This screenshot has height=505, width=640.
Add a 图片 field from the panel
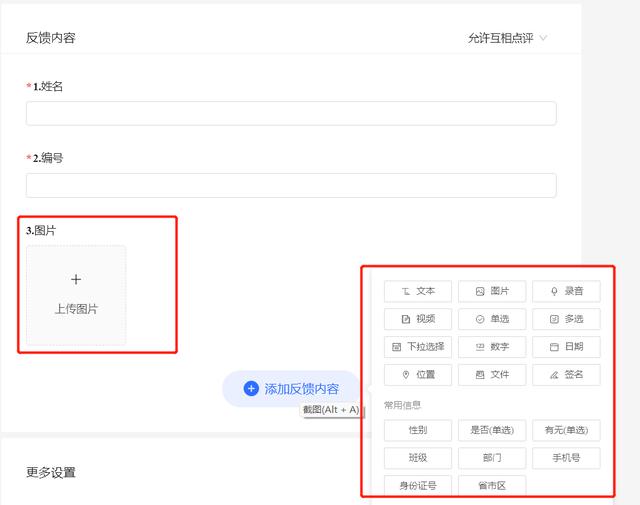(492, 291)
